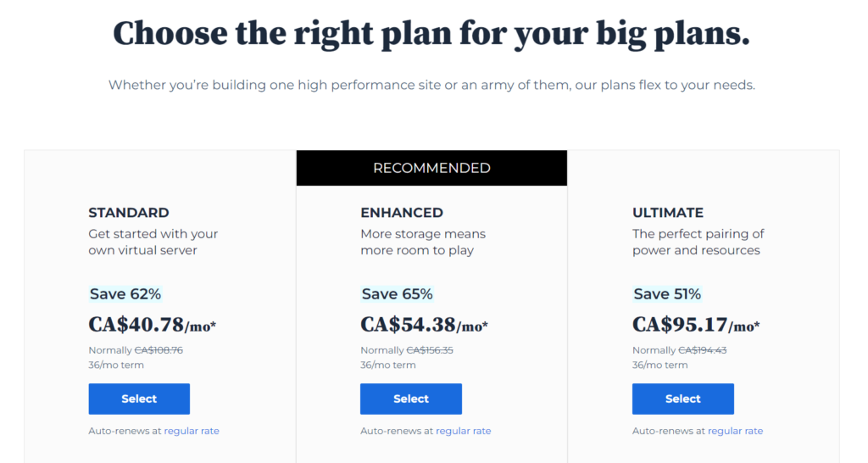Open the regular rate link under Standard
Screen dimensions: 868x463
click(192, 431)
